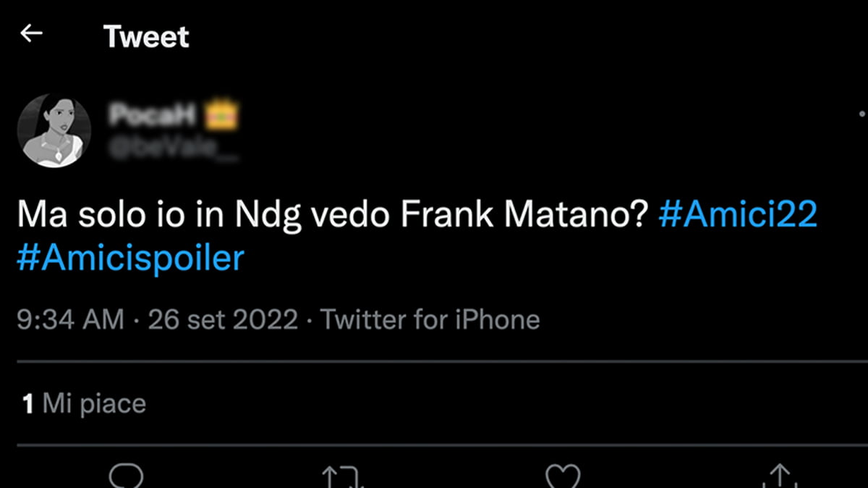This screenshot has width=868, height=488.
Task: View who liked via "Mi piace"
Action: (x=94, y=403)
